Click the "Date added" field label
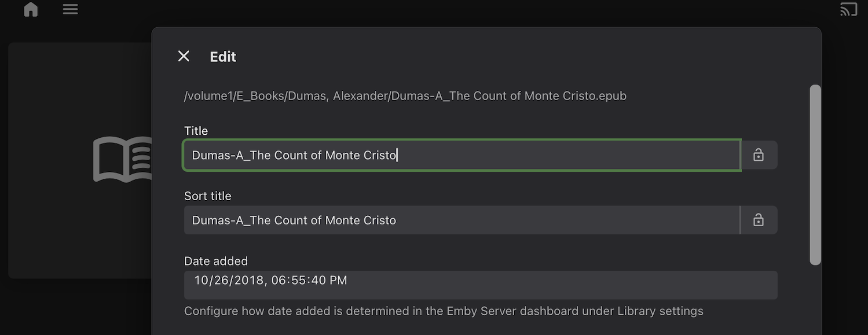 tap(216, 261)
